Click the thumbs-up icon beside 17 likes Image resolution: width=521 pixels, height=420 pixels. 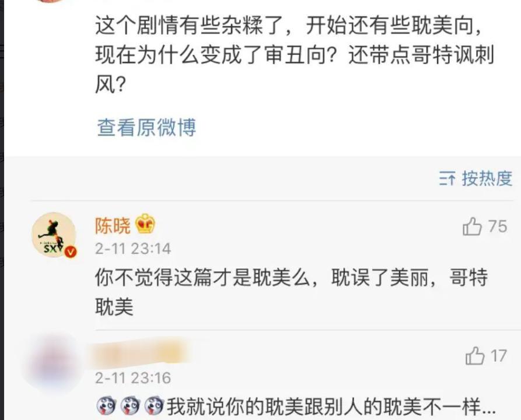[x=475, y=355]
